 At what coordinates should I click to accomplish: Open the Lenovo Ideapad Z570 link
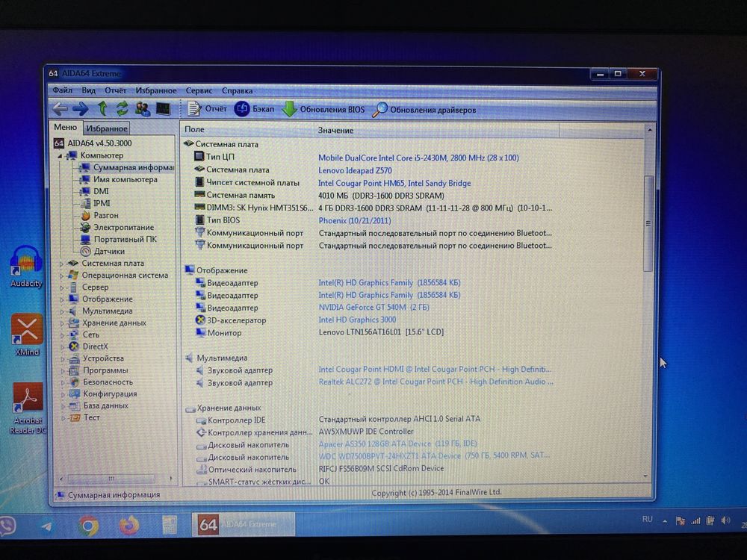[355, 170]
